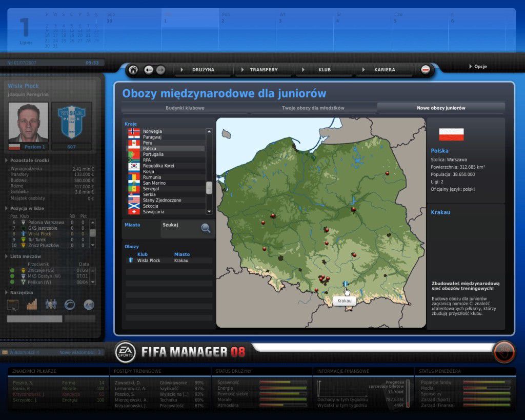
Task: Open Nowe wiadomości new messages
Action: (x=79, y=352)
